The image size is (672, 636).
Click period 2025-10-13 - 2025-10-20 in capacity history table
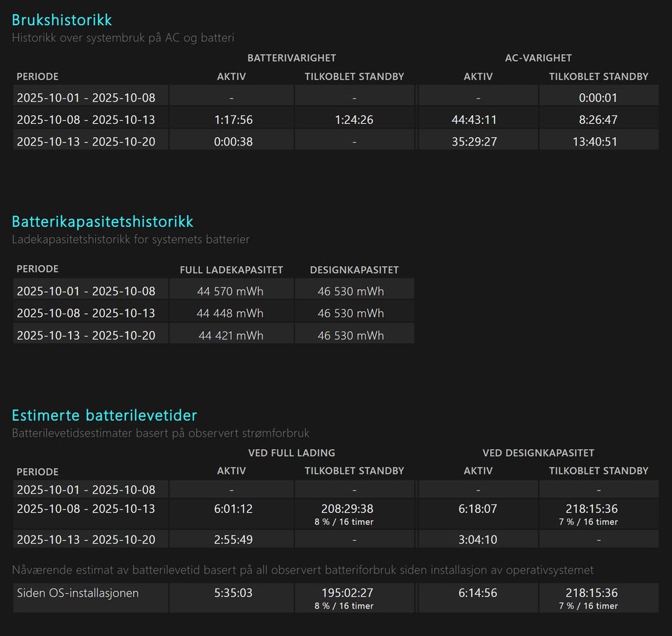[85, 335]
